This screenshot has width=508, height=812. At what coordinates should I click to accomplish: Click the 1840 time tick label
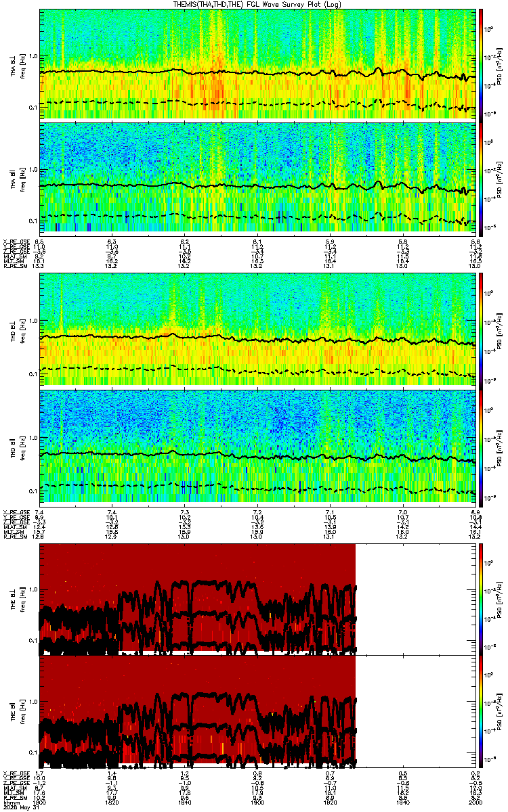pyautogui.click(x=185, y=803)
